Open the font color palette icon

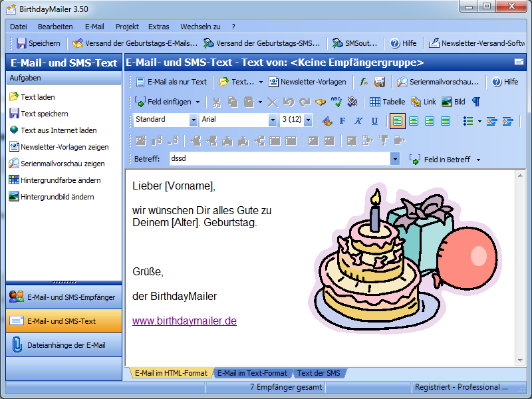327,121
